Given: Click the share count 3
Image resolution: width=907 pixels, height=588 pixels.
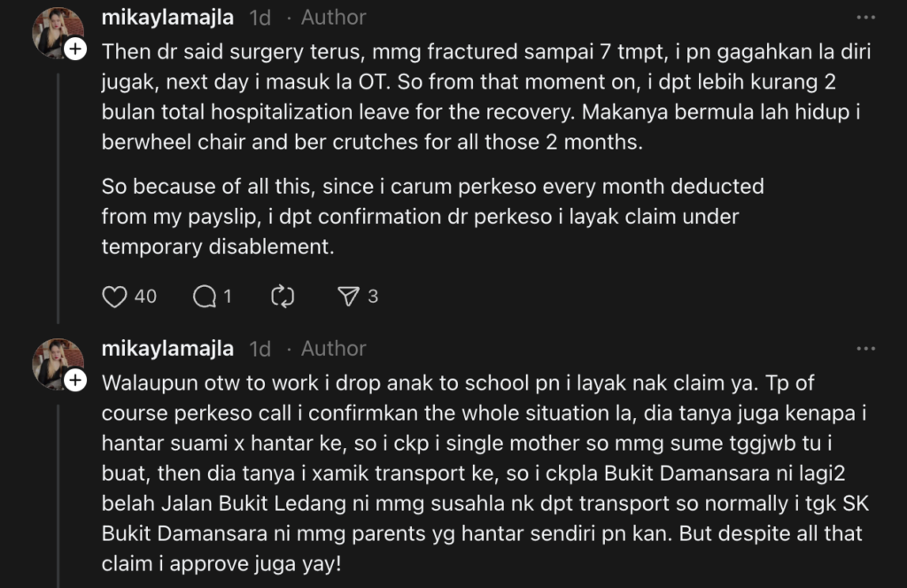Looking at the screenshot, I should pyautogui.click(x=373, y=297).
